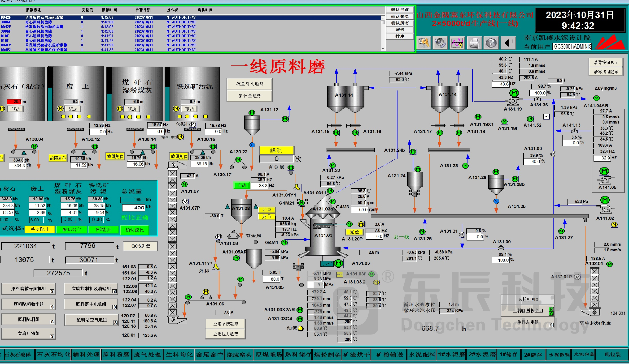Click the A131.19 fan motor icon
629x364 pixels.
coord(514,93)
